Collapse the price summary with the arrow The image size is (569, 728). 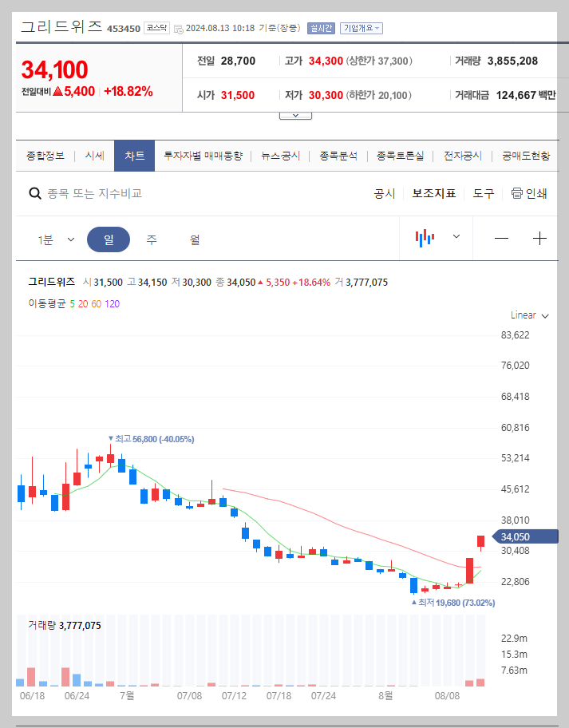(295, 114)
